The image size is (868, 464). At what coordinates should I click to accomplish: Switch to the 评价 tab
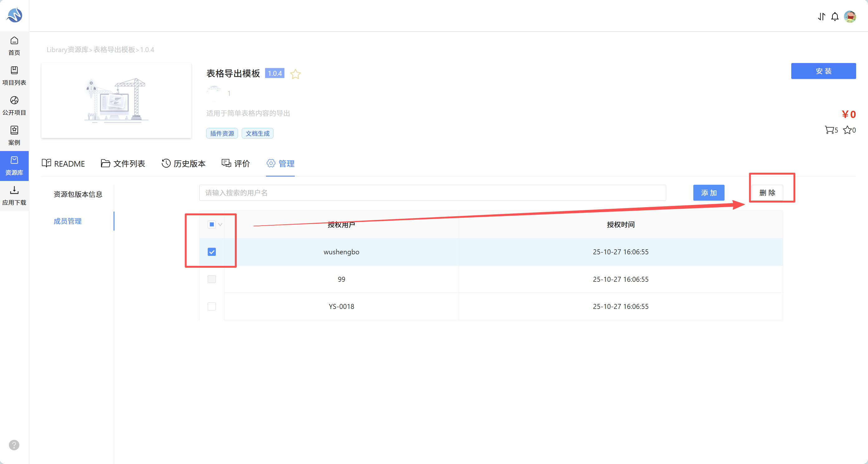(235, 164)
